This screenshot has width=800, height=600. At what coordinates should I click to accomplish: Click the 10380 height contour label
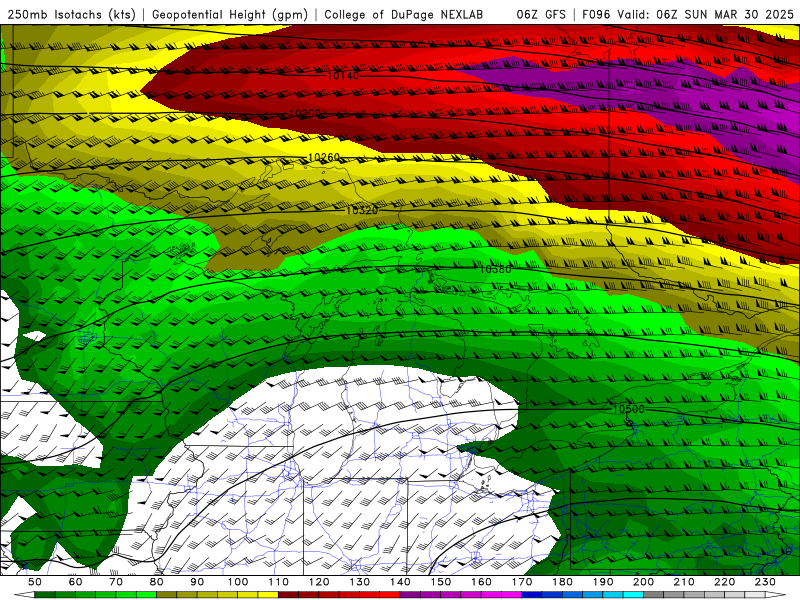(x=495, y=269)
